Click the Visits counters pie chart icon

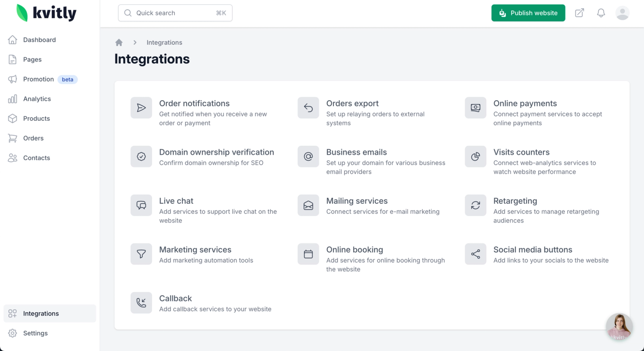[x=475, y=156]
